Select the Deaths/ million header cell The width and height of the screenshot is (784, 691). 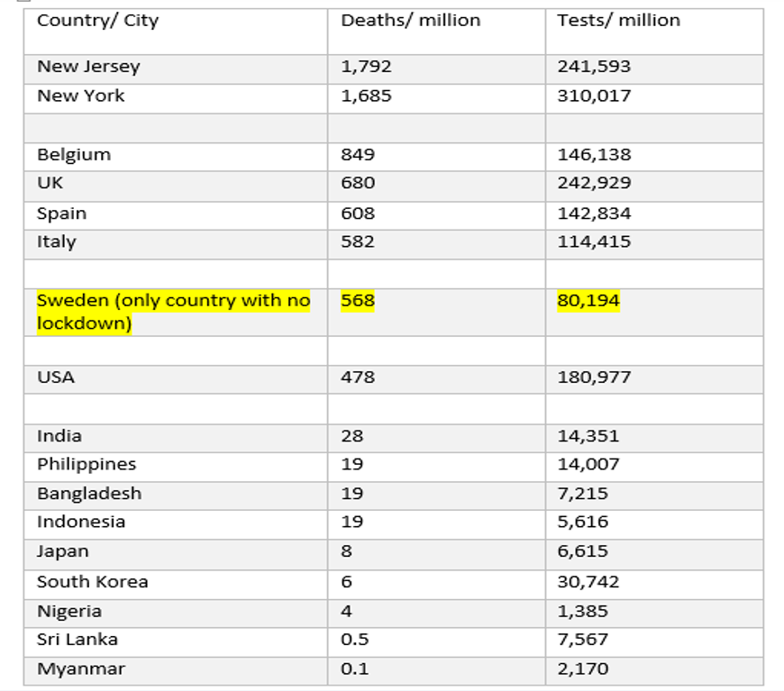point(436,31)
